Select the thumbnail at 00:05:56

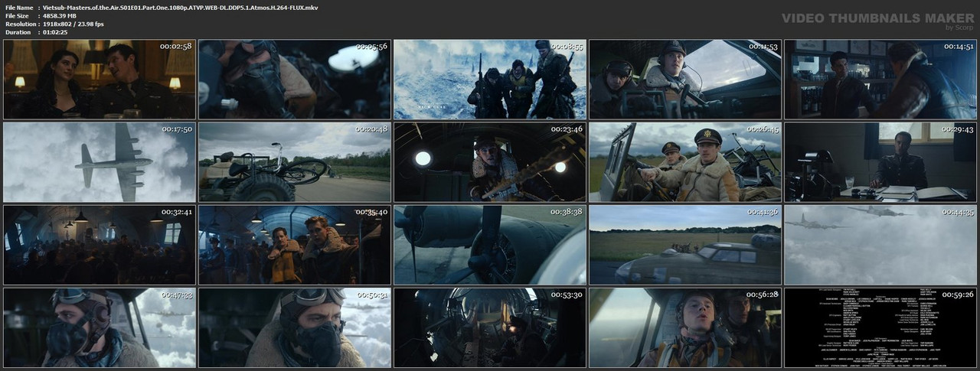click(x=295, y=80)
